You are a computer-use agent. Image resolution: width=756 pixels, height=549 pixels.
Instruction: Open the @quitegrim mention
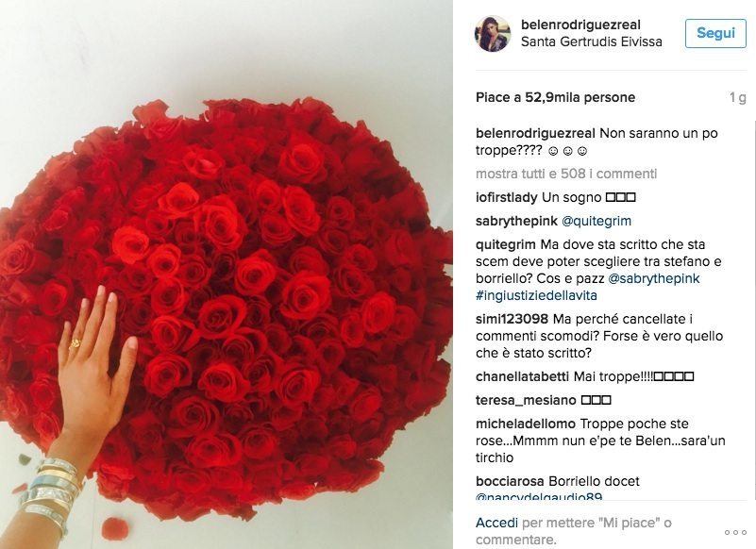pos(596,221)
